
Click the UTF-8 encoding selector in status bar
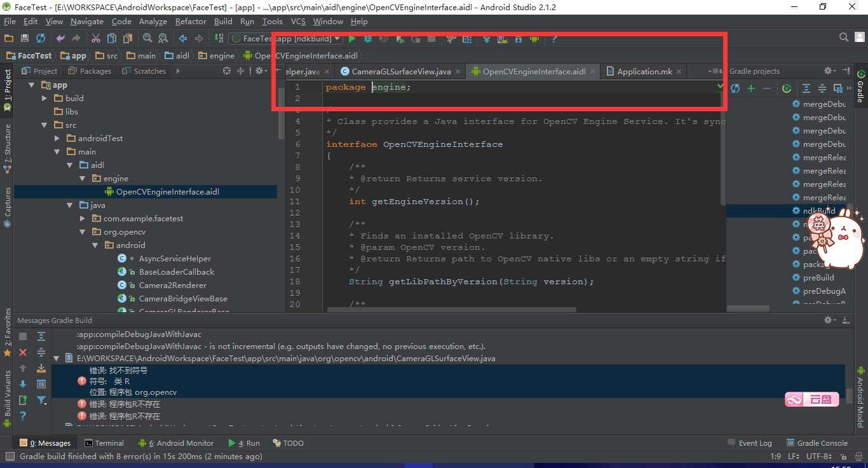coord(819,457)
